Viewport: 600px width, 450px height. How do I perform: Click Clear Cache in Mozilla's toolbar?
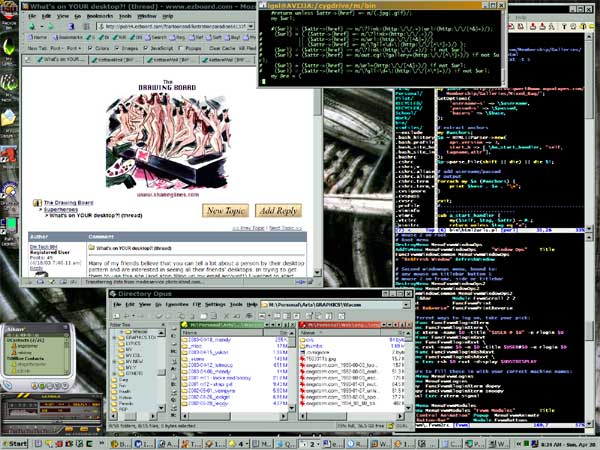click(x=222, y=48)
